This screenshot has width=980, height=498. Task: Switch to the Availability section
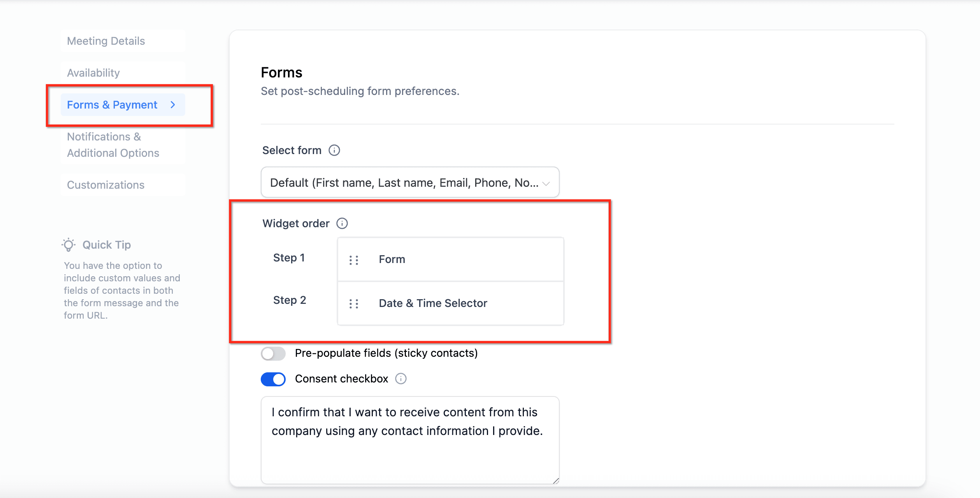click(93, 73)
